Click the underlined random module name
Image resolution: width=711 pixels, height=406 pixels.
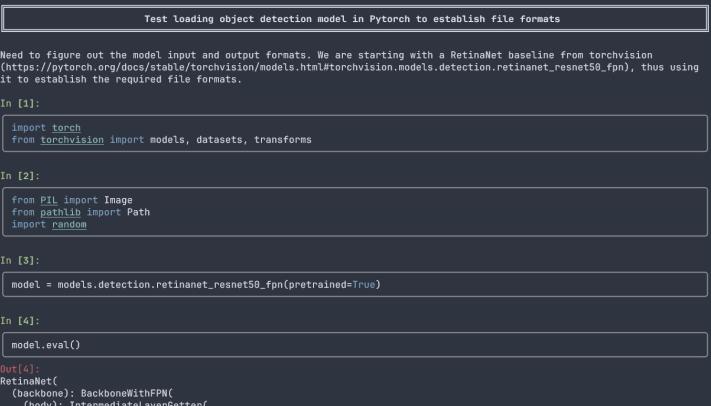click(x=69, y=225)
